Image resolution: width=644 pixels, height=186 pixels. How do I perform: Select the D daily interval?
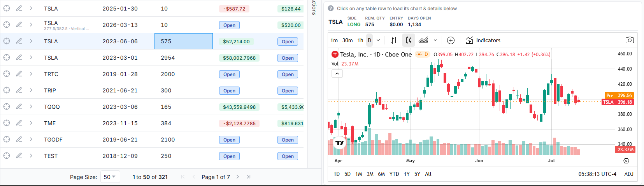(x=369, y=40)
